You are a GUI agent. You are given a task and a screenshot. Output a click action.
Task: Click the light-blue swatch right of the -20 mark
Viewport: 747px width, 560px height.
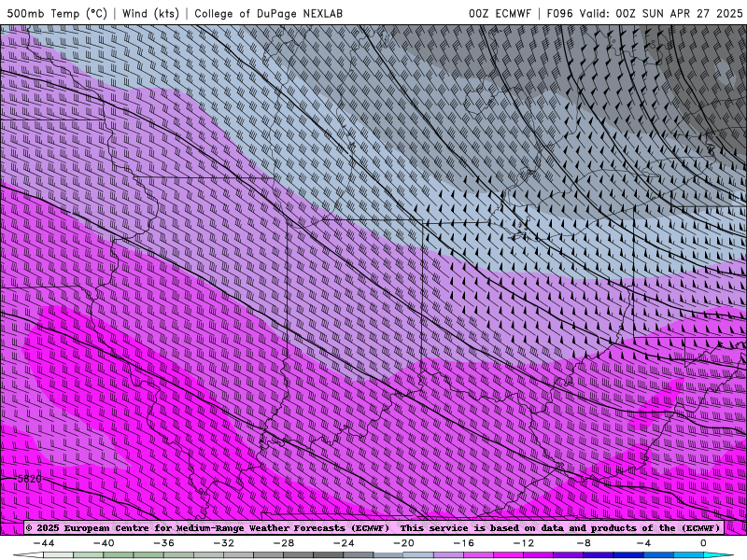point(418,555)
